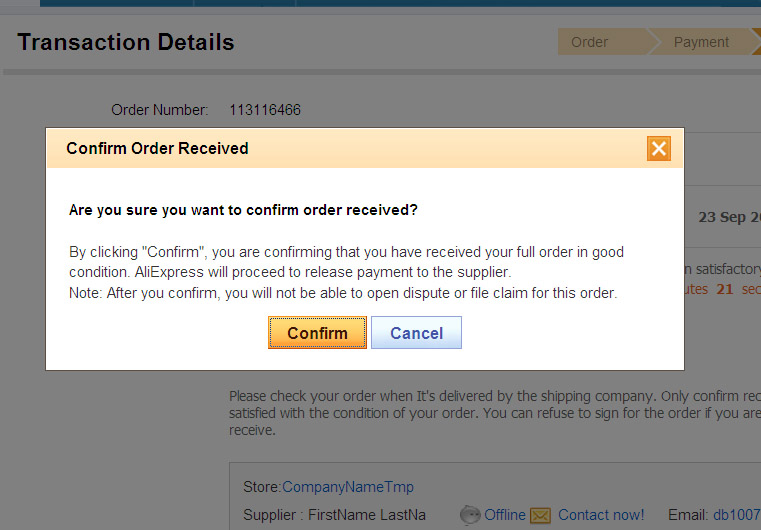Click the dispute note in the dialog

(343, 293)
